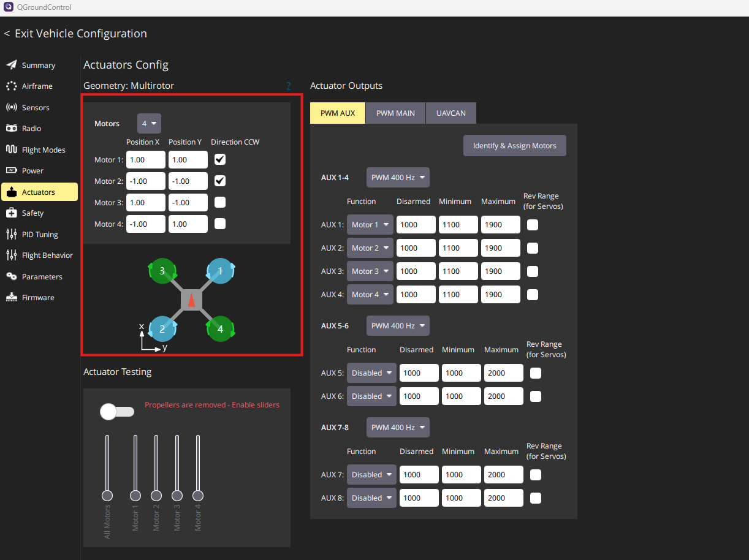749x560 pixels.
Task: Select the Actuators icon in sidebar
Action: pyautogui.click(x=12, y=192)
